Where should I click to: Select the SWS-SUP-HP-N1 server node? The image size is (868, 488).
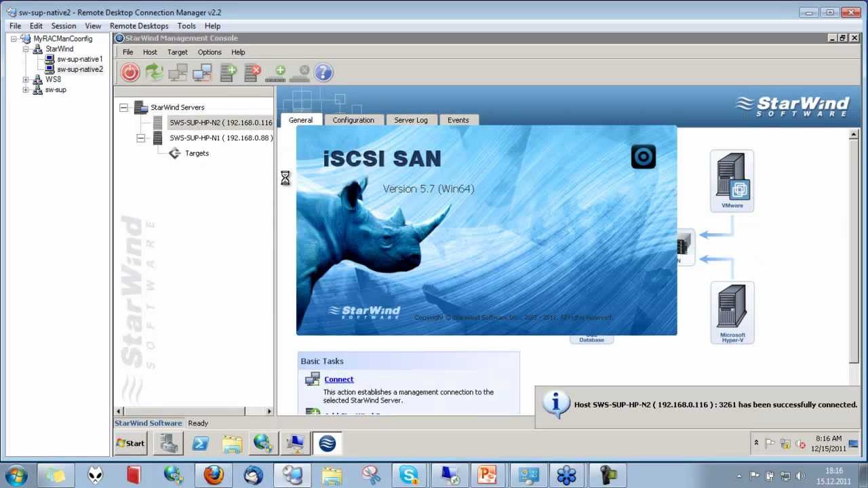[x=221, y=138]
